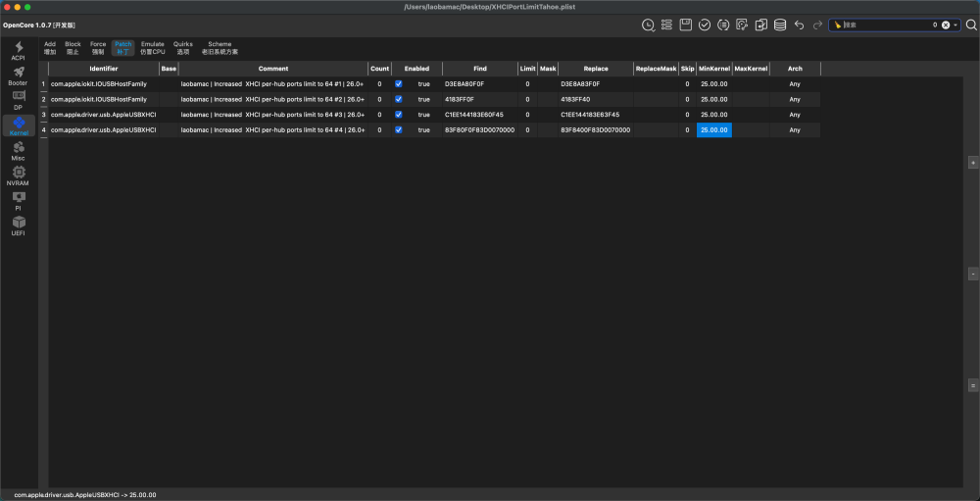Image resolution: width=980 pixels, height=501 pixels.
Task: Select Replace cell 4183FF40
Action: (596, 99)
